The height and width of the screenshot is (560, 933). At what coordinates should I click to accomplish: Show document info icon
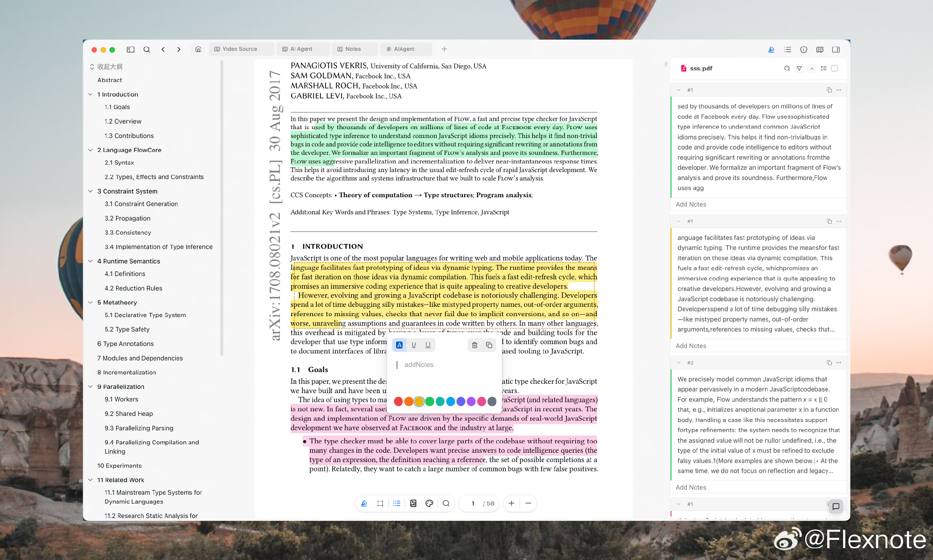point(804,49)
